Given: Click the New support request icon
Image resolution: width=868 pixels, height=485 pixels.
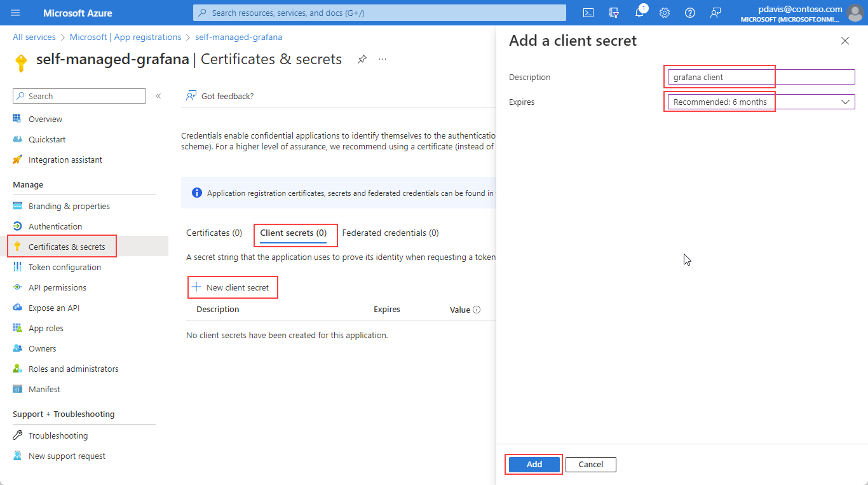Looking at the screenshot, I should pyautogui.click(x=17, y=456).
